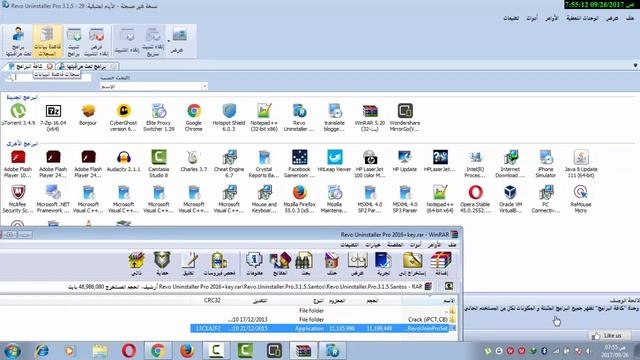Select the WinRAR 5.20 program icon
Viewport: 640px width, 360px height.
pos(370,118)
